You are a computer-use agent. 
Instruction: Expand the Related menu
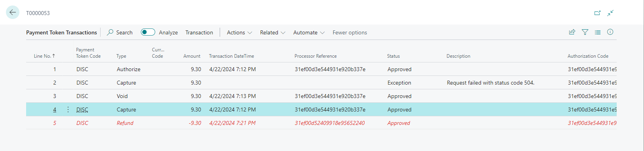(273, 32)
